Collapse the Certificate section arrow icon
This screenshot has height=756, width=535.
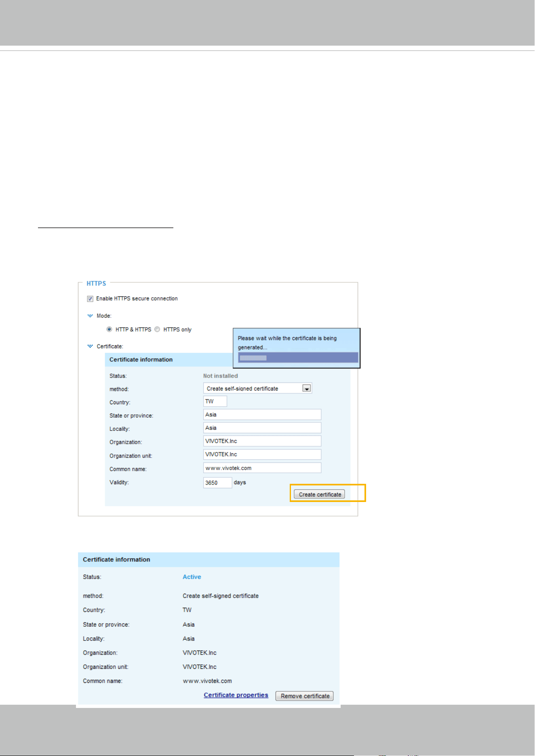pyautogui.click(x=90, y=346)
